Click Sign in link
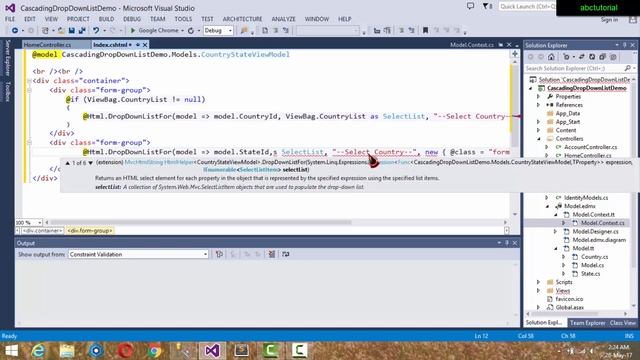This screenshot has width=640, height=360. (609, 20)
